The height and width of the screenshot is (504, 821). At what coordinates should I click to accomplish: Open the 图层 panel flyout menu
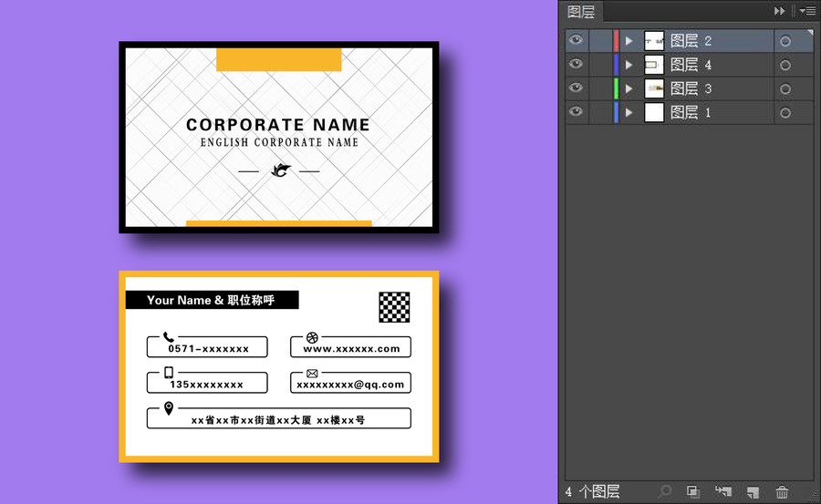coord(807,10)
